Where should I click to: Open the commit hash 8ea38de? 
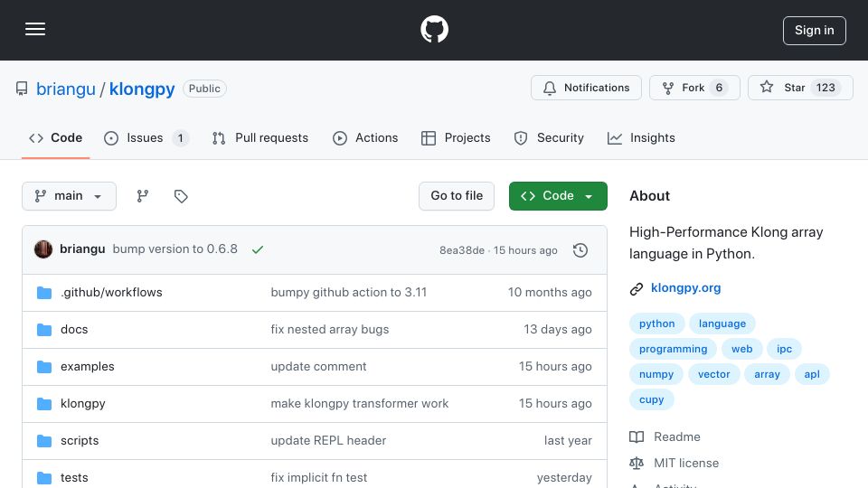click(462, 250)
